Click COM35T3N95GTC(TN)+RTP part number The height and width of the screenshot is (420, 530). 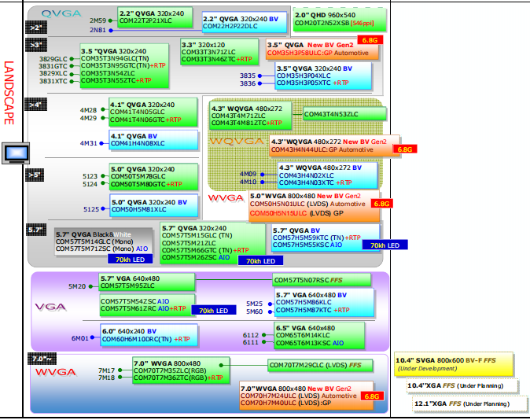click(123, 65)
